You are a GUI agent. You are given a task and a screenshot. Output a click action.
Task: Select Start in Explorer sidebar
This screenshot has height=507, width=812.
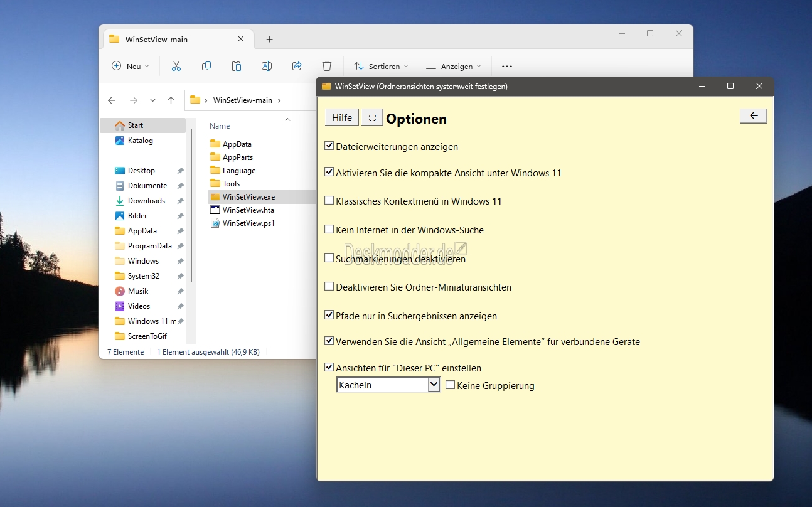[x=143, y=125]
